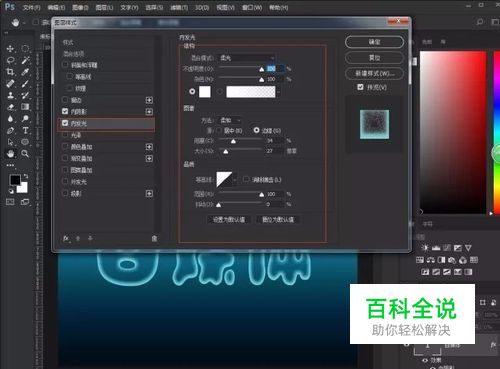
Task: Enable the Outer Glow (外发光) checkbox
Action: (65, 181)
